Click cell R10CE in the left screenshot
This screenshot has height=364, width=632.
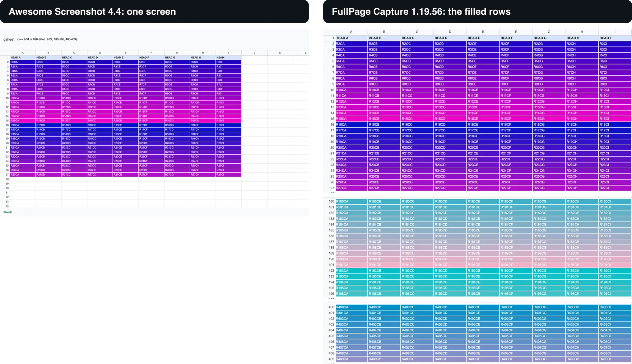coord(126,98)
